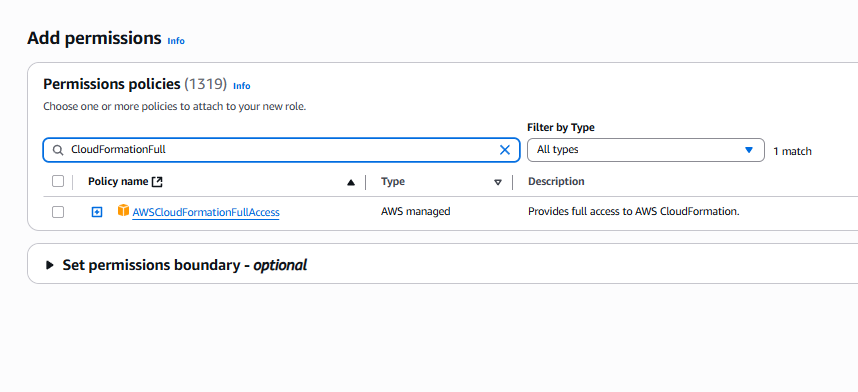Clear the policy search field text
This screenshot has height=392, width=858.
505,150
